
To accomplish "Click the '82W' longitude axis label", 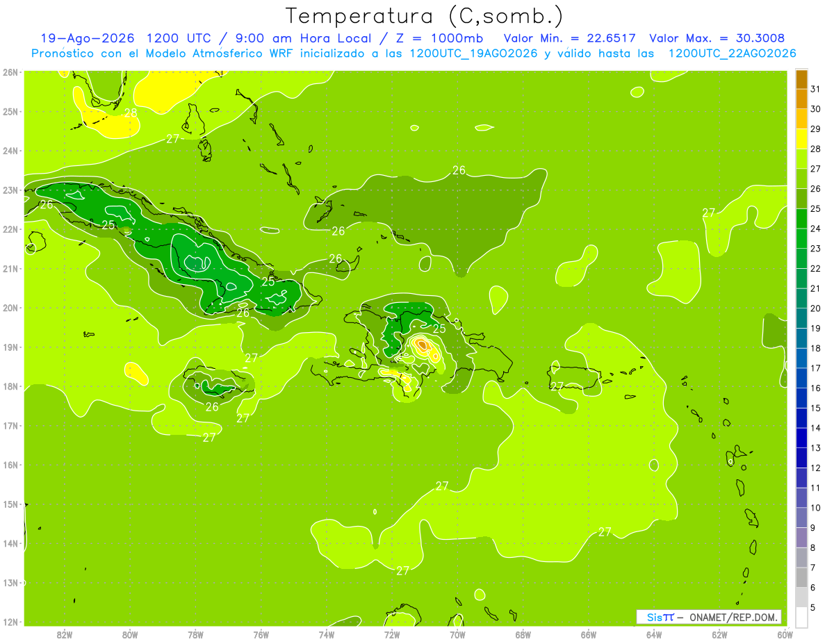I will (65, 634).
